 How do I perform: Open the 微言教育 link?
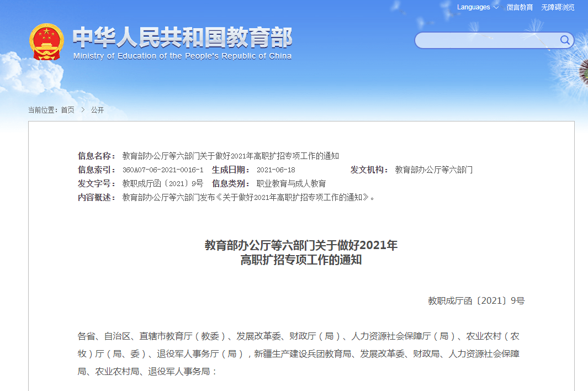point(520,7)
